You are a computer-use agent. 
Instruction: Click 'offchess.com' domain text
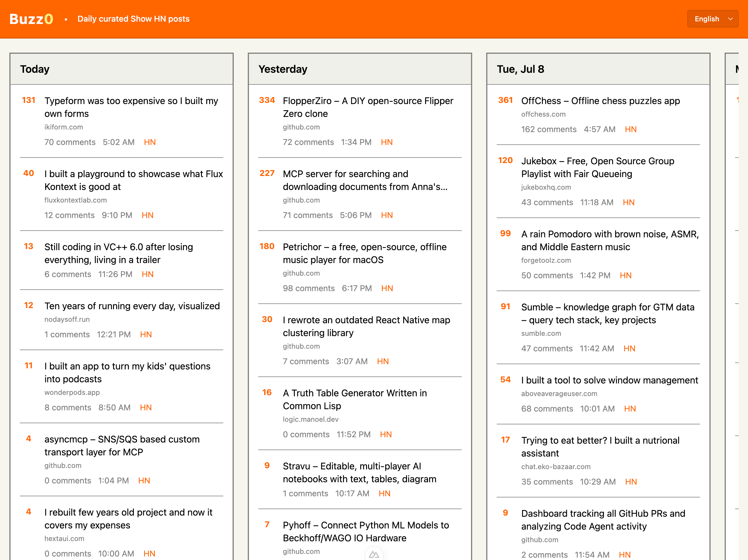(x=543, y=115)
